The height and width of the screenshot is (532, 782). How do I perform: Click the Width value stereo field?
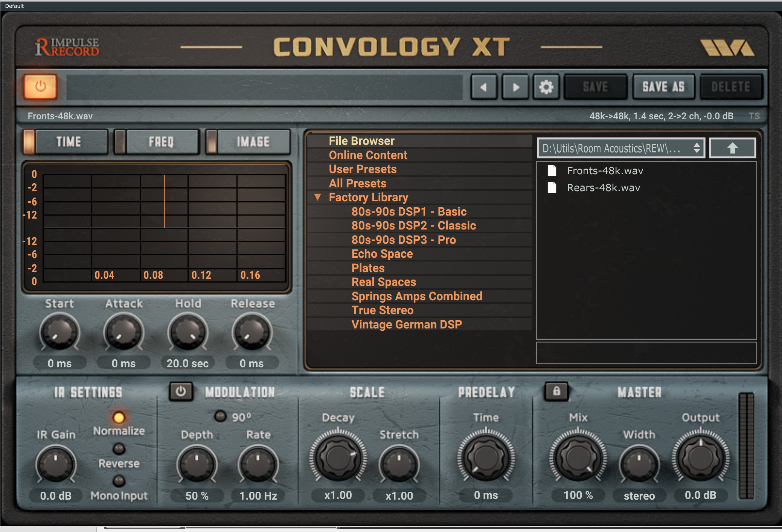click(639, 496)
